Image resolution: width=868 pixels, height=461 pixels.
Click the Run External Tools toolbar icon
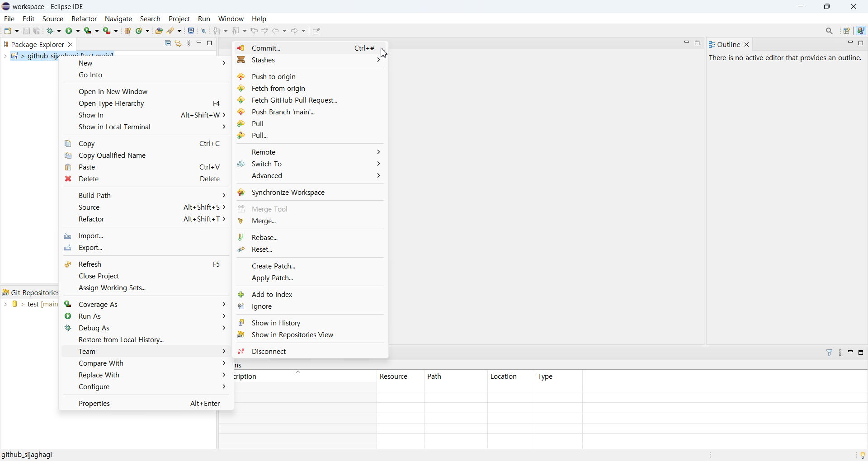point(108,31)
